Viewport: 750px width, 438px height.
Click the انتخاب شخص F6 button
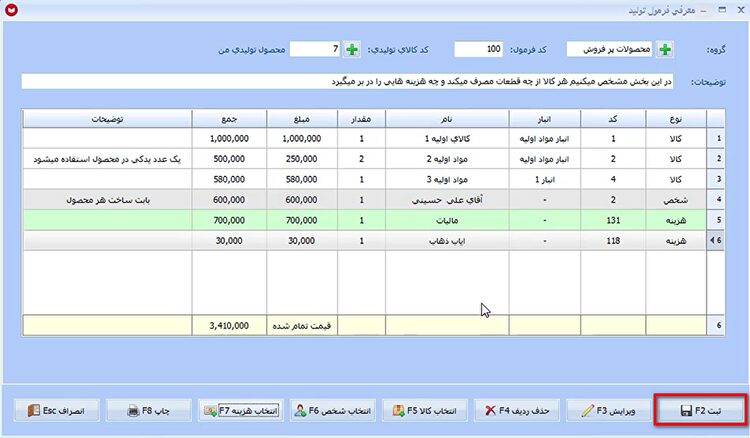click(x=333, y=411)
